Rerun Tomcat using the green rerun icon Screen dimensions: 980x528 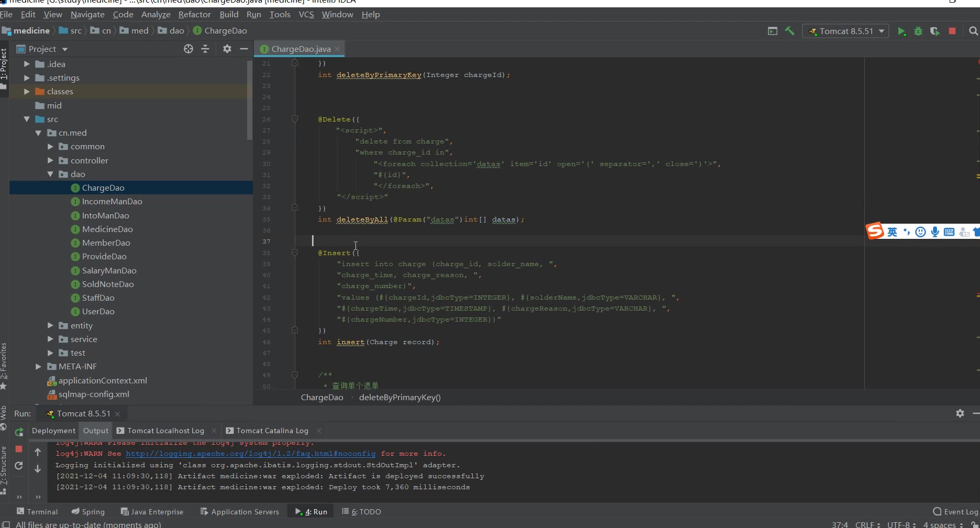[x=19, y=432]
